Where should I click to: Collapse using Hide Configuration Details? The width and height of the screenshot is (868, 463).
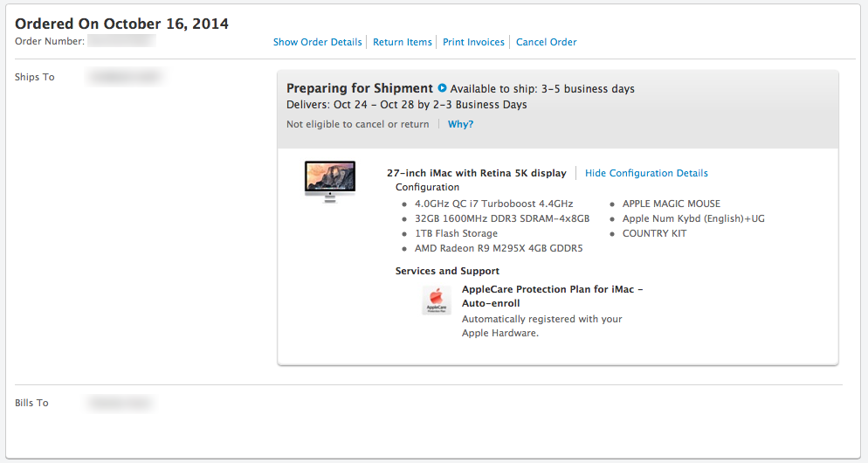point(646,173)
